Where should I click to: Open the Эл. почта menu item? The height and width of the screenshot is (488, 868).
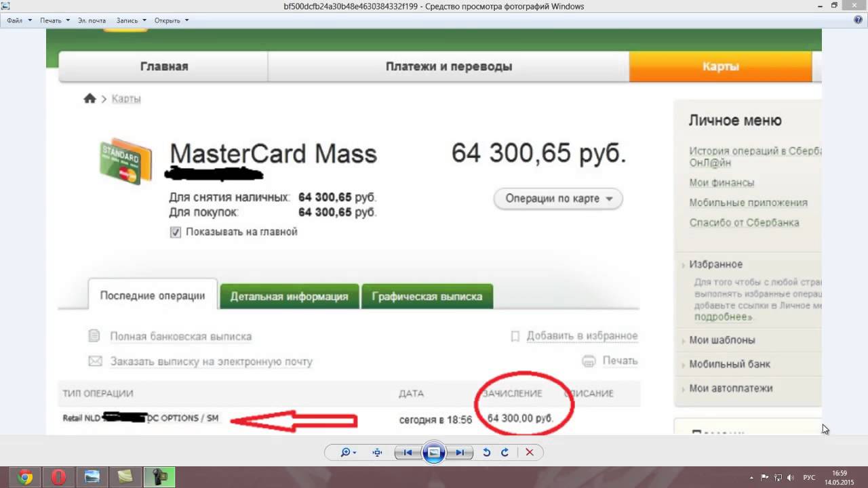92,20
